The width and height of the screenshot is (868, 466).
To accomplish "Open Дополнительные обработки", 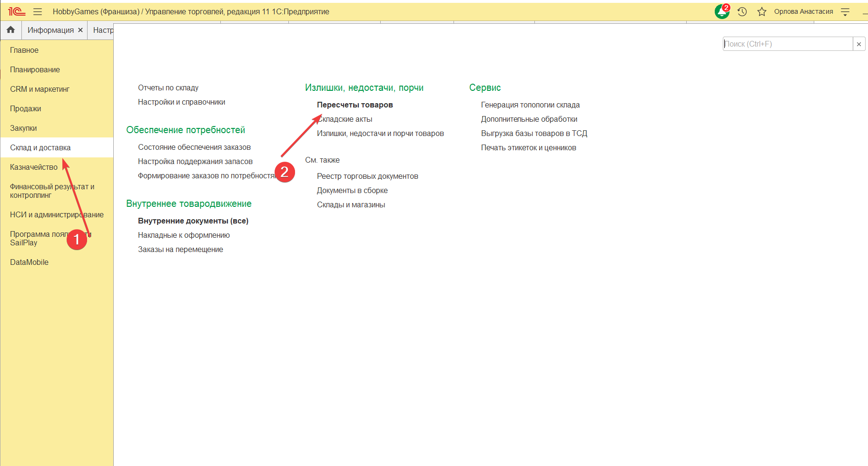I will click(529, 119).
